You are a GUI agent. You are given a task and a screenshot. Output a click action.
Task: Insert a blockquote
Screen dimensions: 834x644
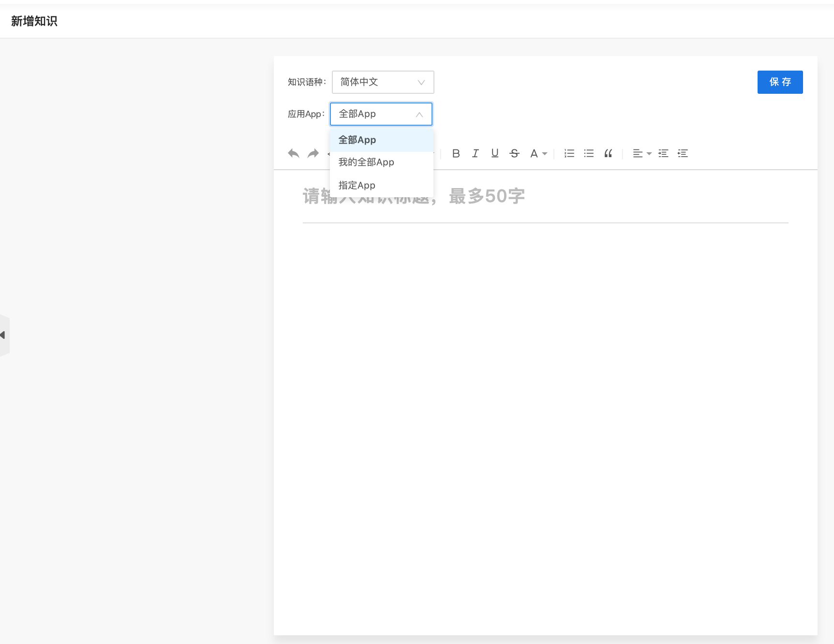(x=608, y=153)
